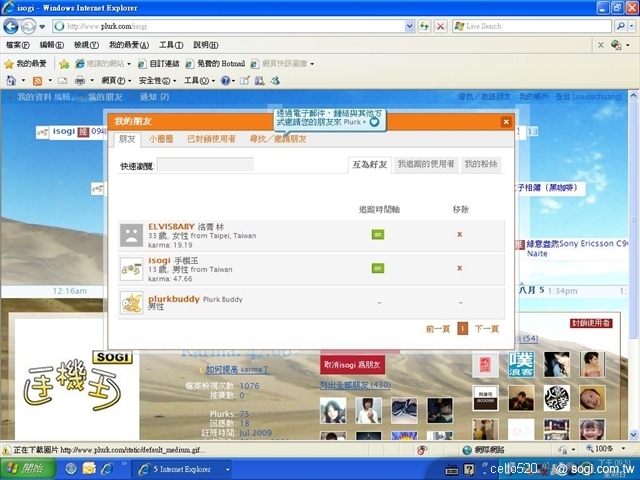Open the 工具(O) toolbar dropdown

pyautogui.click(x=199, y=81)
